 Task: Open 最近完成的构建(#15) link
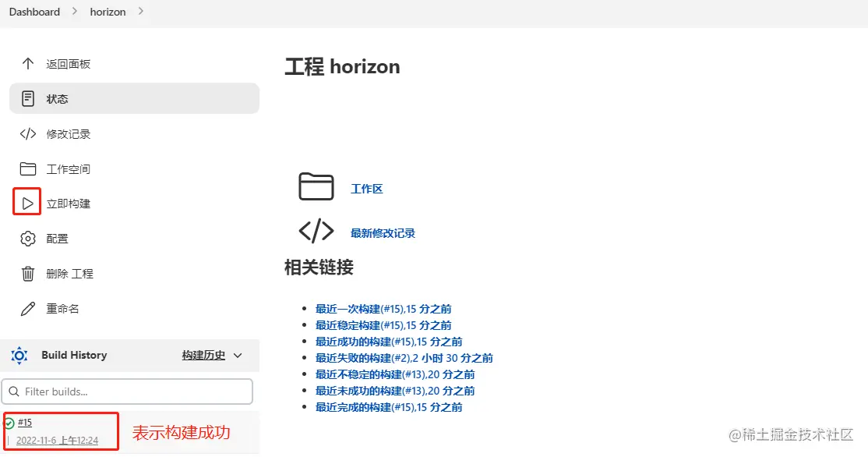coord(389,407)
